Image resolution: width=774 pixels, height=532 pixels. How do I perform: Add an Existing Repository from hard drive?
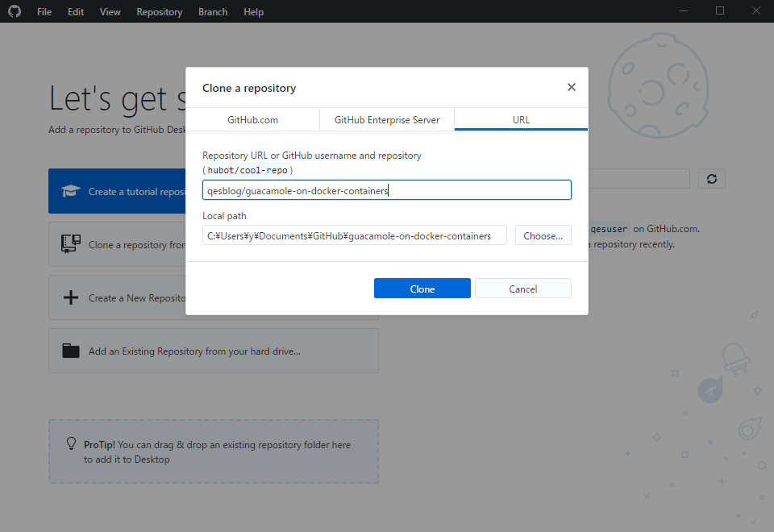pos(213,351)
